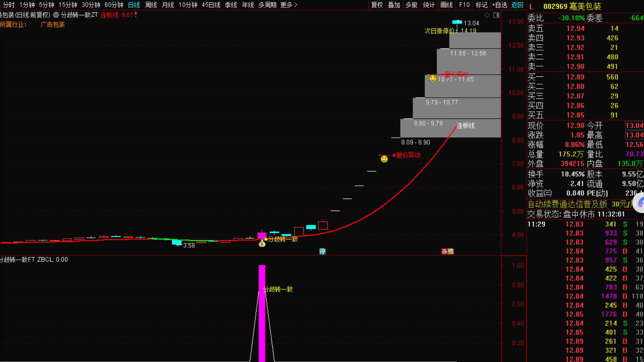Click the lower smiley face 量价异动 marker
This screenshot has height=362, width=644.
384,159
